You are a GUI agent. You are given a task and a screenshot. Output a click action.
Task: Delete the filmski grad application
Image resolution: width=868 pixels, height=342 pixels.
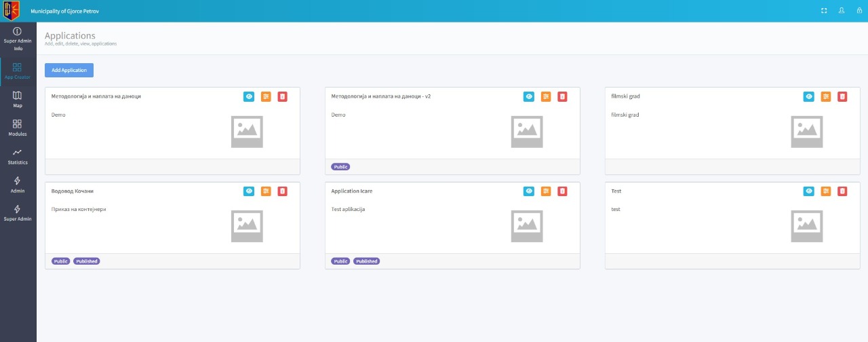(842, 96)
